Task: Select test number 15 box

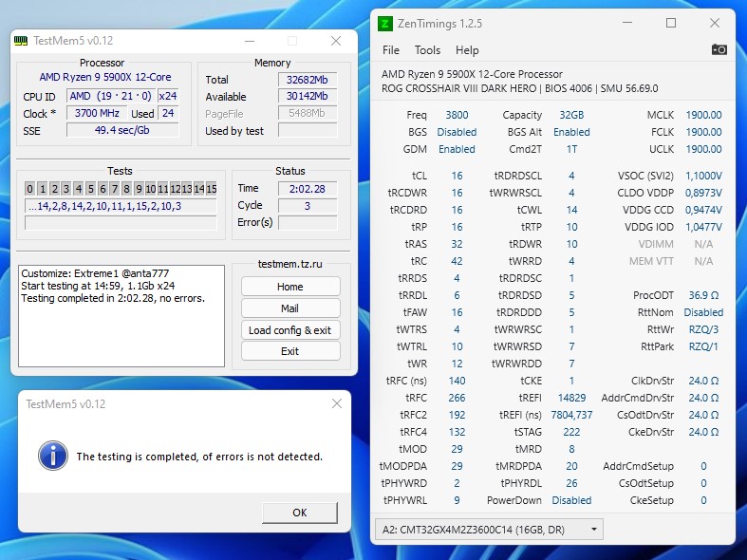Action: (x=211, y=189)
